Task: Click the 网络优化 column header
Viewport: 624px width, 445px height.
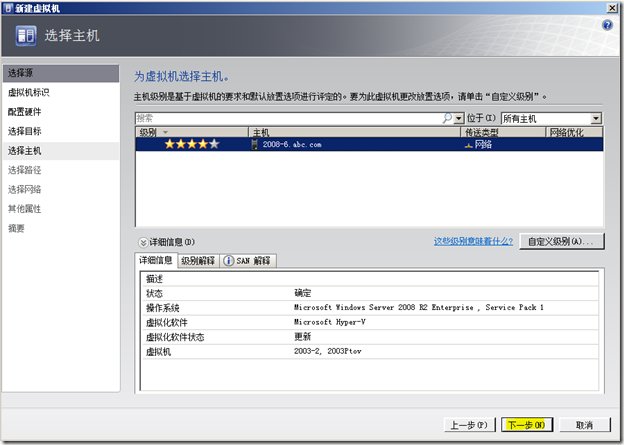Action: pos(574,132)
